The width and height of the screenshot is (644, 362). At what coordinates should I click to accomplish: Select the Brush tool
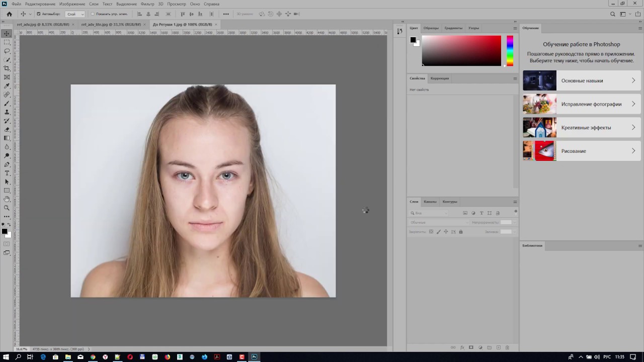(x=7, y=103)
